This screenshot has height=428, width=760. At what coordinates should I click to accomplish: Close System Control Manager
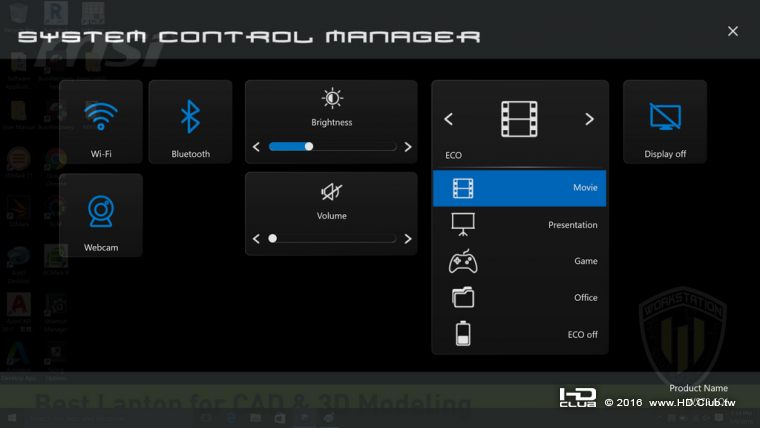[733, 31]
